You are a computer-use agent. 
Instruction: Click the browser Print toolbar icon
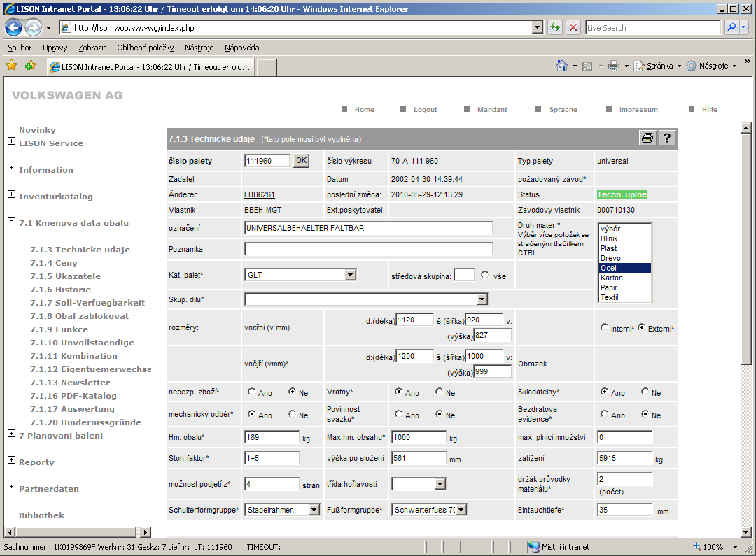[614, 66]
